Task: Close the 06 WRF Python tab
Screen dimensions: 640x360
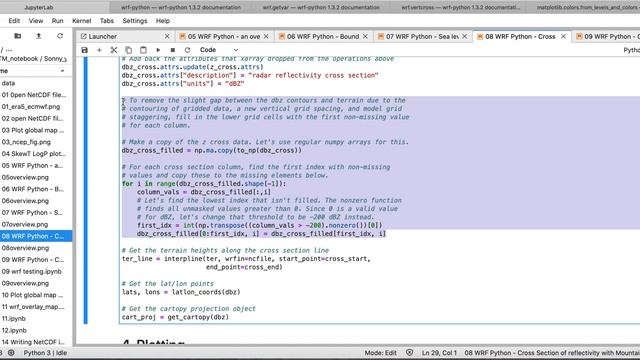Action: 365,36
